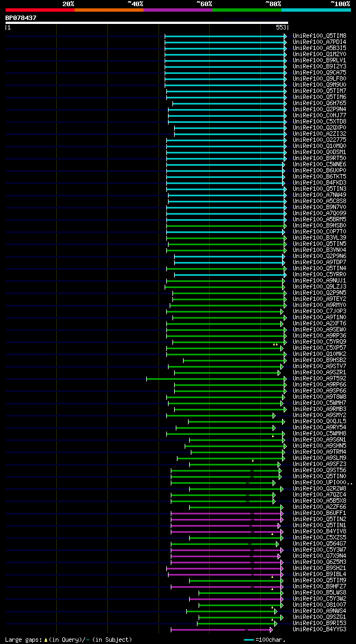Click the white query sequence bar

tap(147, 23)
